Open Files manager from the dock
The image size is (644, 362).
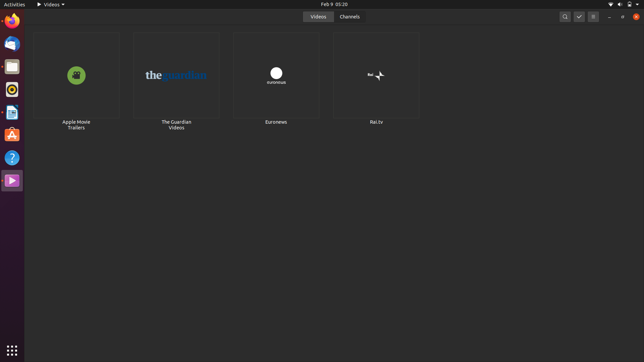[12, 67]
